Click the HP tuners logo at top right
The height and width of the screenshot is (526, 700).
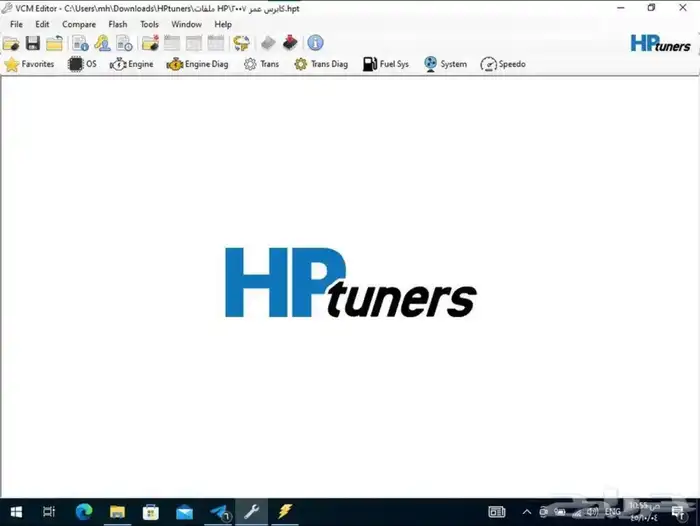[660, 43]
